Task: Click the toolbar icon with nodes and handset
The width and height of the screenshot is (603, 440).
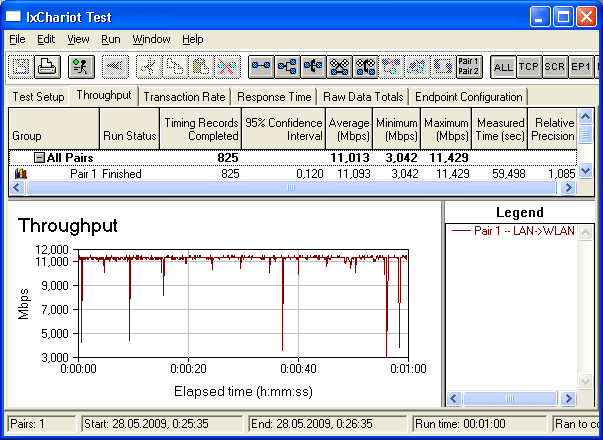Action: tap(366, 67)
